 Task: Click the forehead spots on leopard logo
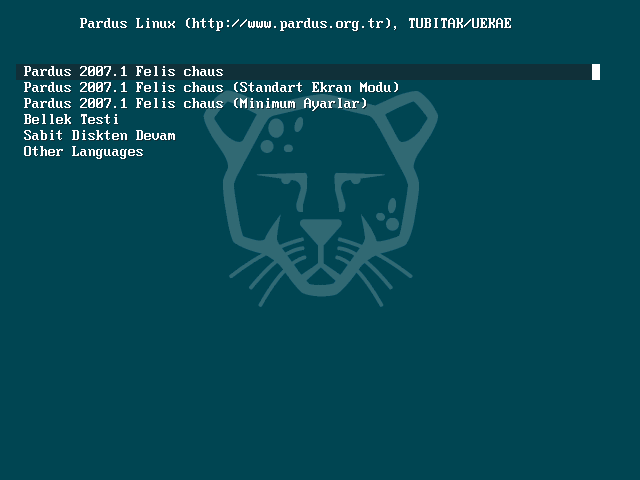(281, 134)
